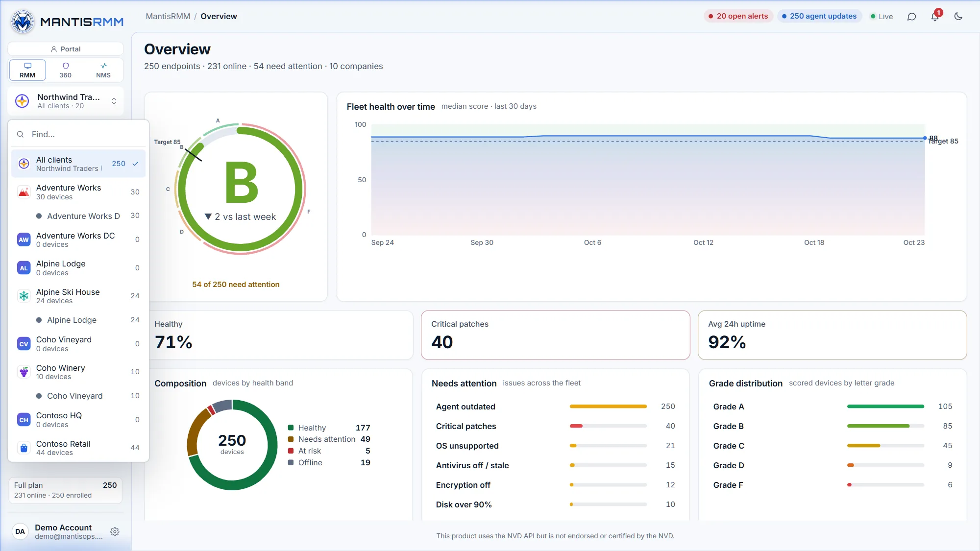Collapse the Northwind Traders client selector

(x=66, y=101)
